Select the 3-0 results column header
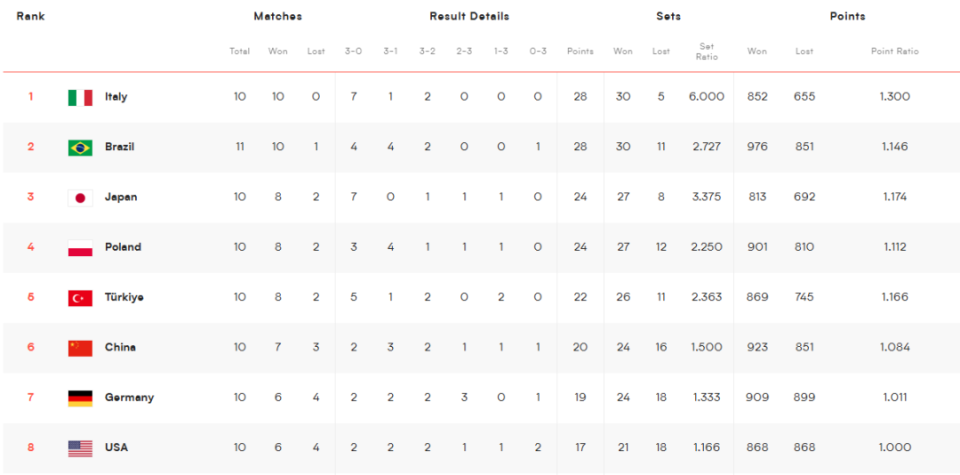This screenshot has height=475, width=960. coord(353,51)
